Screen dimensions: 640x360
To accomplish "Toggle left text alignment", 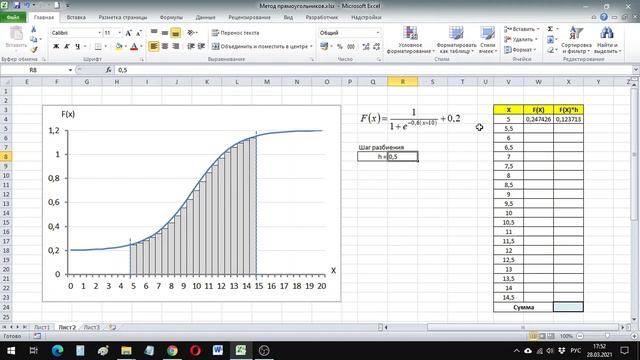I will coord(154,46).
